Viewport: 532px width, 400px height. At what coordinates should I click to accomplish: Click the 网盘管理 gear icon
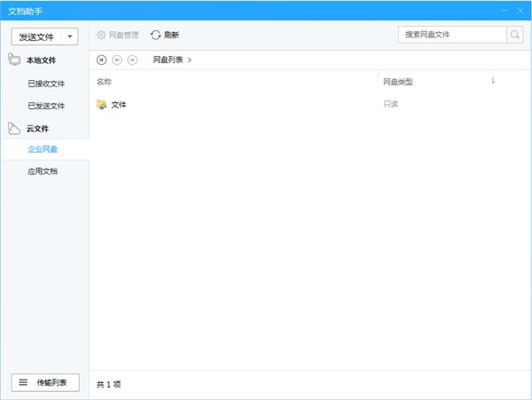(x=101, y=35)
